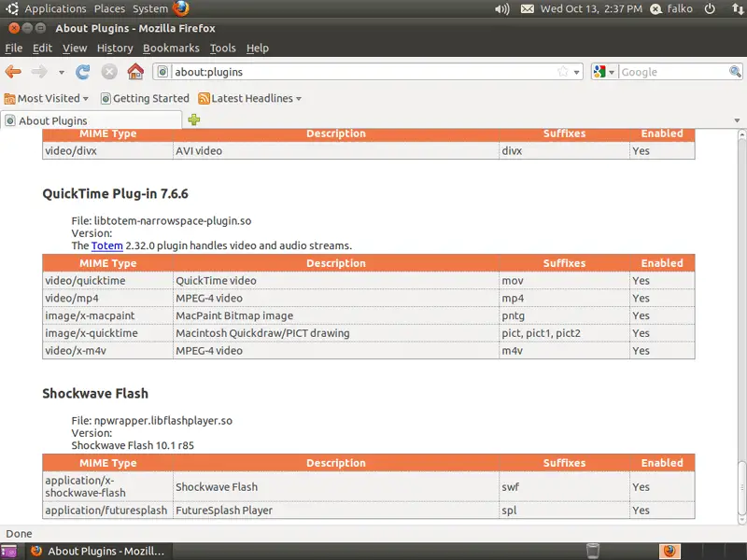Open the History menu
The height and width of the screenshot is (560, 747).
(115, 49)
